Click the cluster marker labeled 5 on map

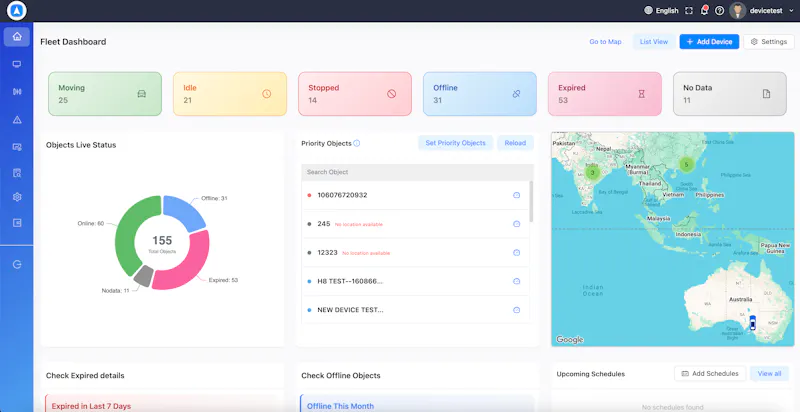(x=686, y=164)
